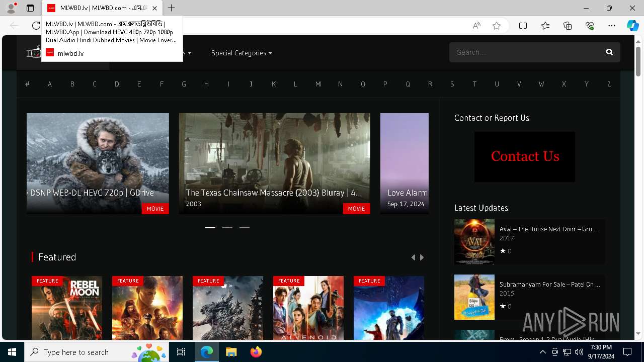Image resolution: width=644 pixels, height=362 pixels.
Task: Filter movies by the # symbol
Action: coord(27,84)
